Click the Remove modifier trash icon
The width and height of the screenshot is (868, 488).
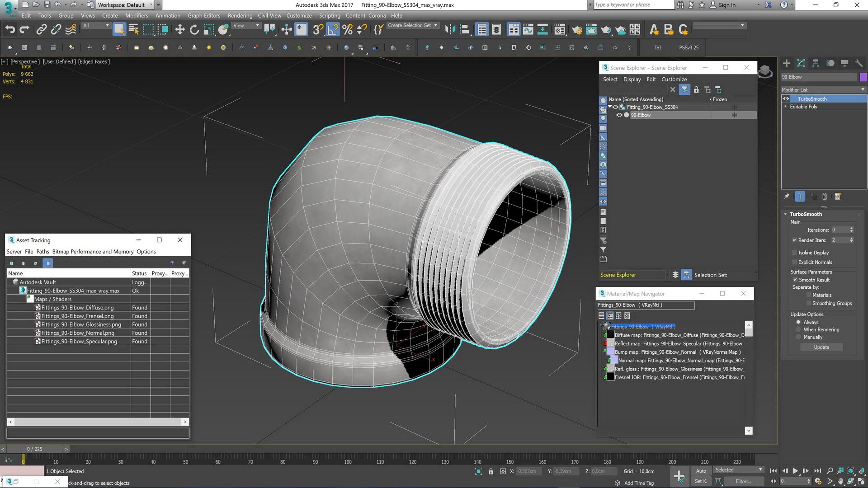pos(824,197)
